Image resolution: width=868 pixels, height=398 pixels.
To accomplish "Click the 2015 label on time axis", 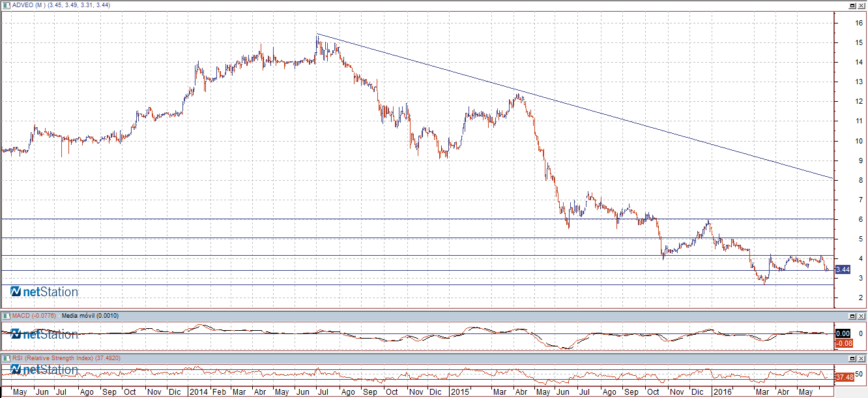I will click(x=460, y=392).
